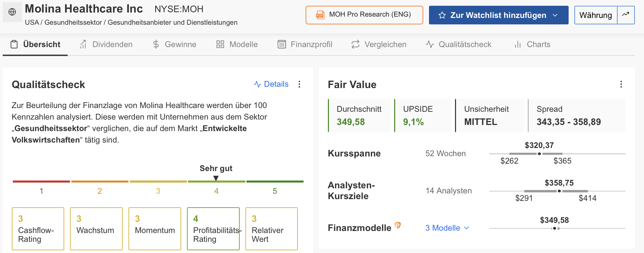Click the grid icon of Modelle

(x=220, y=44)
